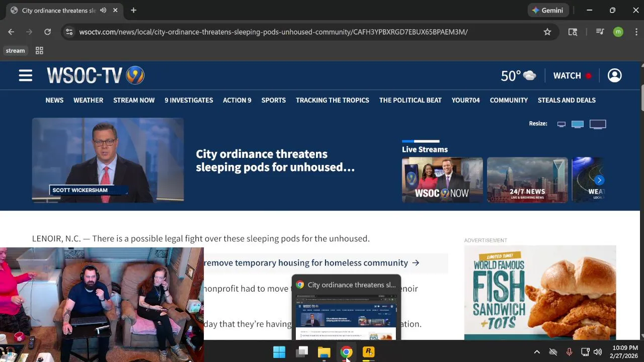Click the City ordinance video headline
Image resolution: width=644 pixels, height=362 pixels.
(275, 160)
